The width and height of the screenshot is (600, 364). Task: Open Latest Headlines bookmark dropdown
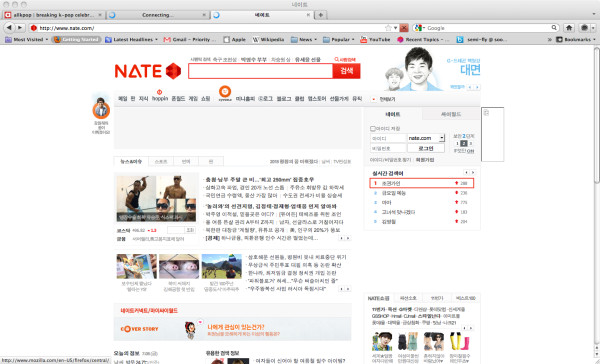(x=132, y=39)
